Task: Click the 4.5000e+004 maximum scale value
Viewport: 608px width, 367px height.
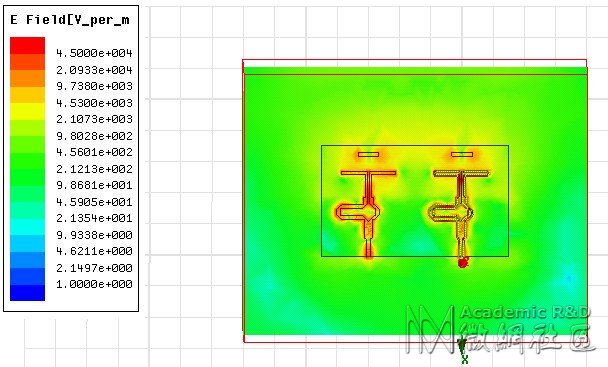Action: [x=94, y=53]
